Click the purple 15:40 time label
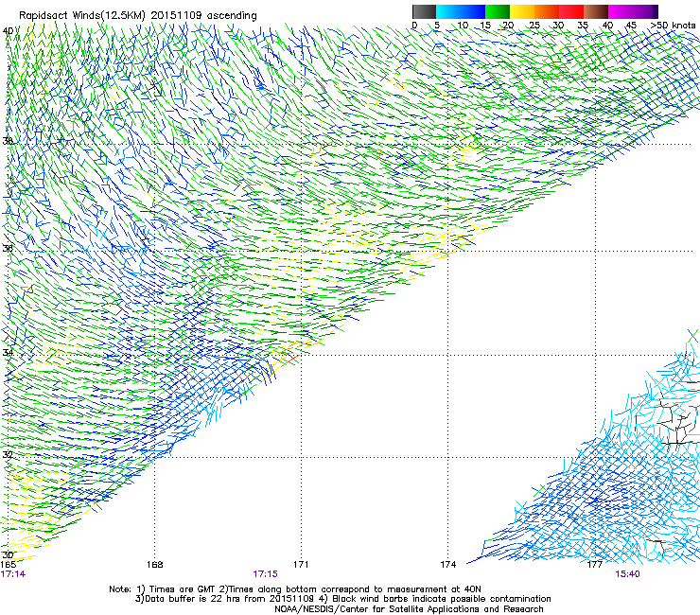 [x=627, y=574]
